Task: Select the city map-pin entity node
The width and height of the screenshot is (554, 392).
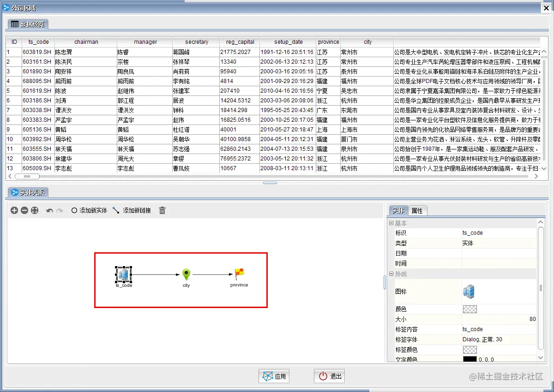Action: click(186, 274)
